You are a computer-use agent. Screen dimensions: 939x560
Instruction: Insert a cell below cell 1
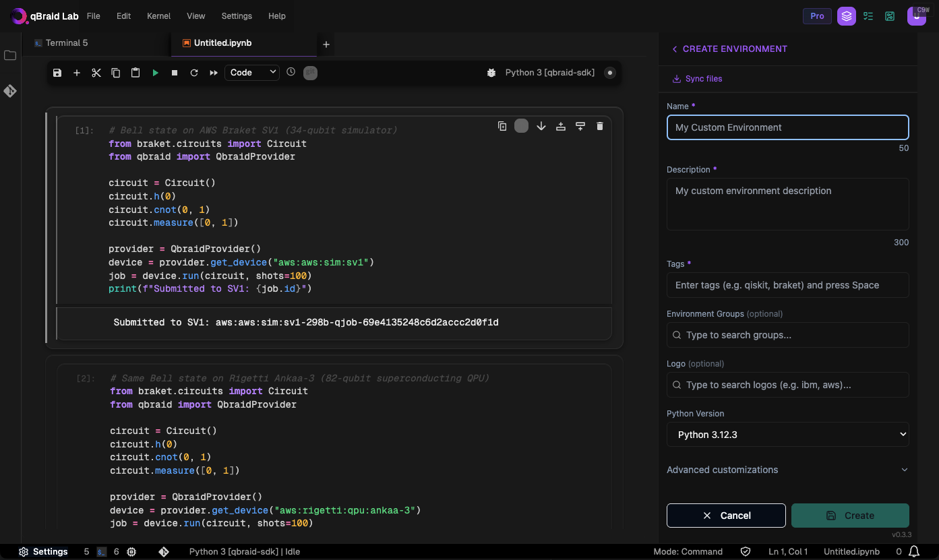(580, 126)
